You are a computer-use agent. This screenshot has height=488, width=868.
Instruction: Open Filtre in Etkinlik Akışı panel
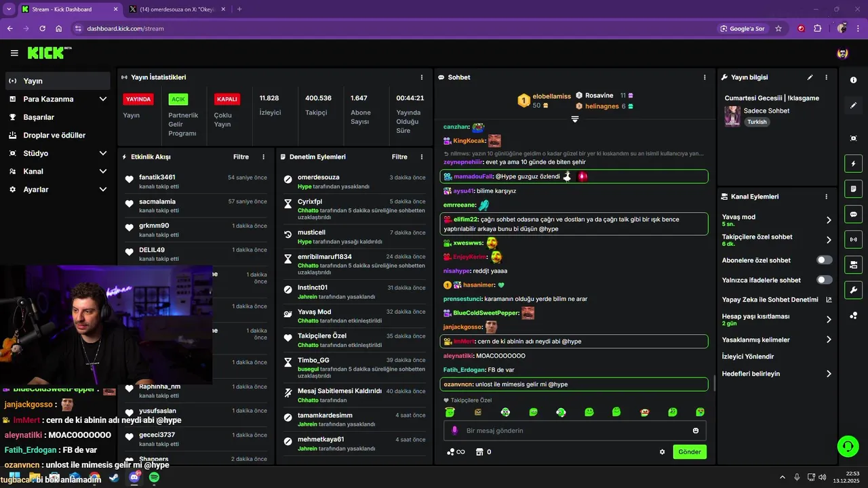pos(241,157)
